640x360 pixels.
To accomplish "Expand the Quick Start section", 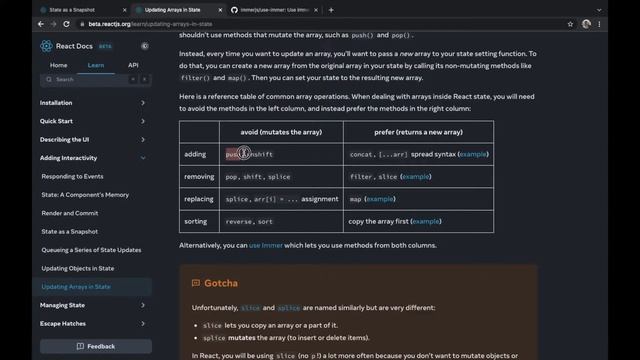I will pos(93,121).
